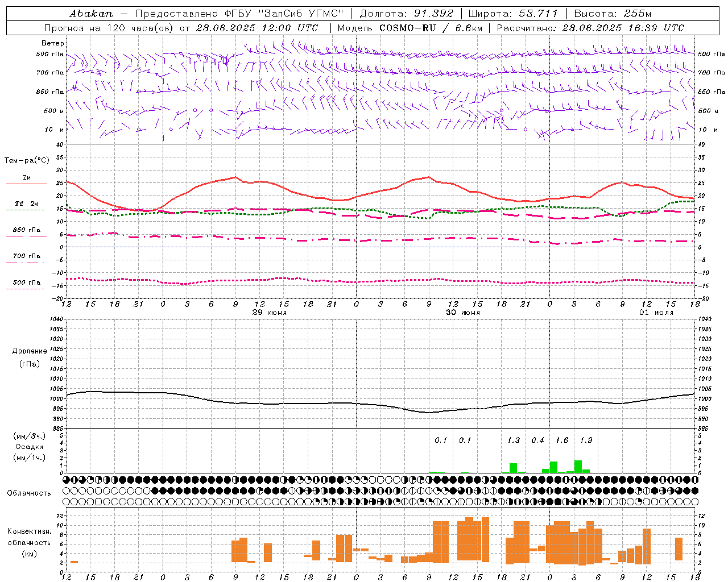Image resolution: width=728 pixels, height=582 pixels.
Task: Click the (мм/1ч.) precipitation unit label
Action: click(x=30, y=458)
